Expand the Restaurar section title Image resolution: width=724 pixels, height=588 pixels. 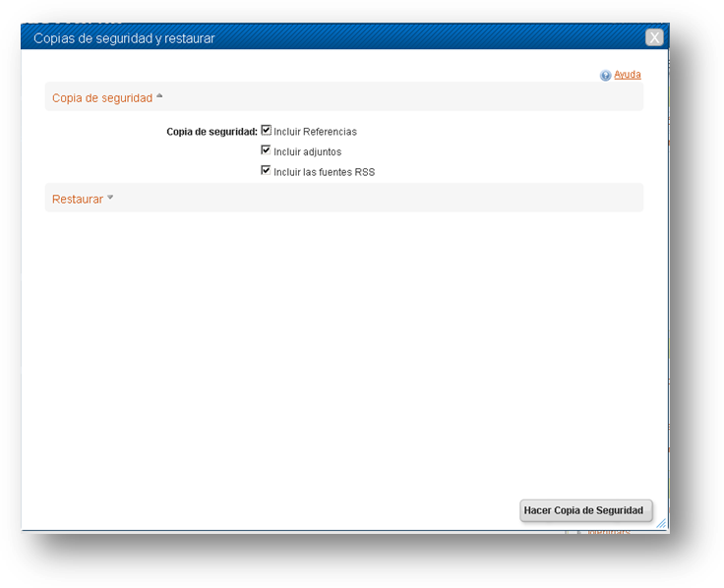(x=78, y=199)
